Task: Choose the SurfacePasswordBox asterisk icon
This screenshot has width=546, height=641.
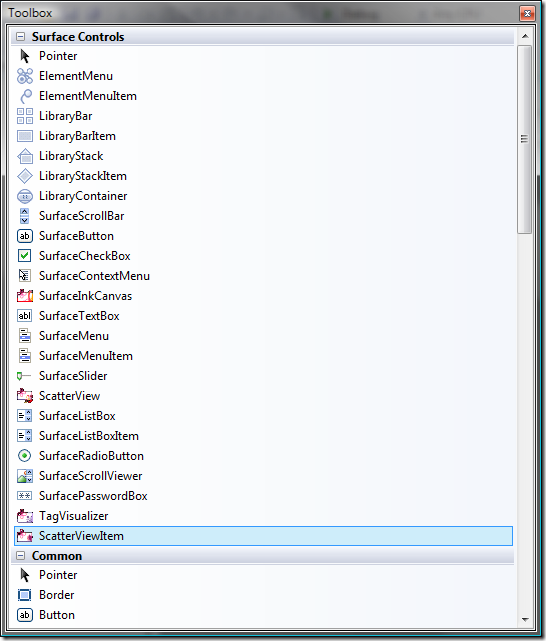Action: (25, 496)
